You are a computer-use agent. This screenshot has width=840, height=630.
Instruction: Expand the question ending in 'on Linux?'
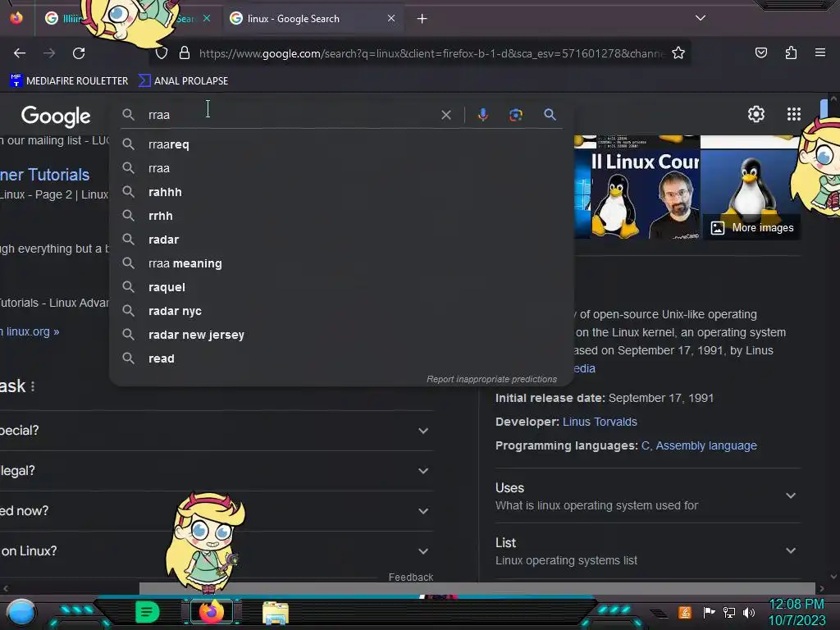pyautogui.click(x=217, y=551)
